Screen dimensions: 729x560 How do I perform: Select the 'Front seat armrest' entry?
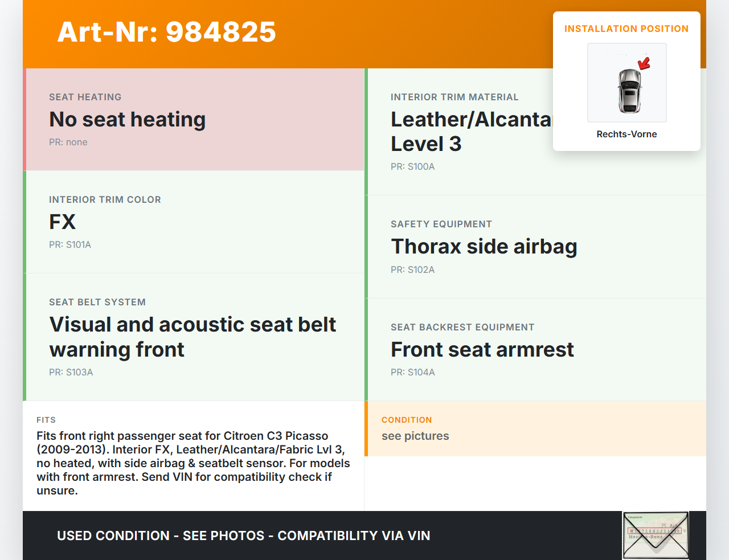482,349
